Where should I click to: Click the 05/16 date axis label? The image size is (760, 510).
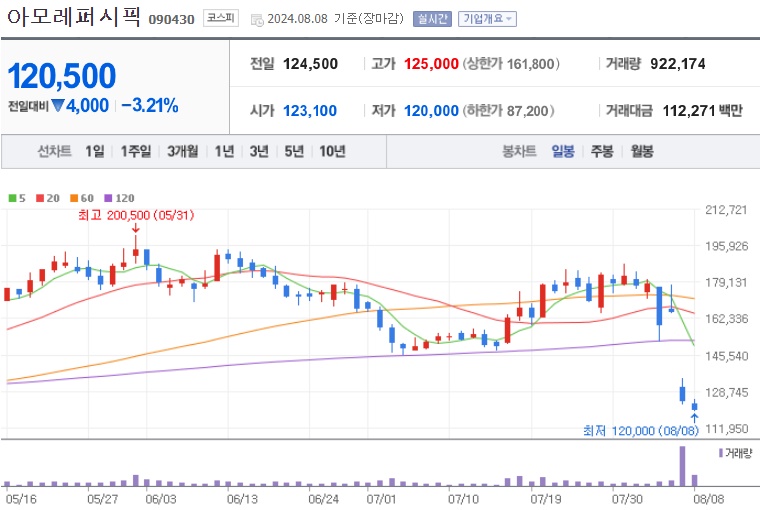point(20,499)
